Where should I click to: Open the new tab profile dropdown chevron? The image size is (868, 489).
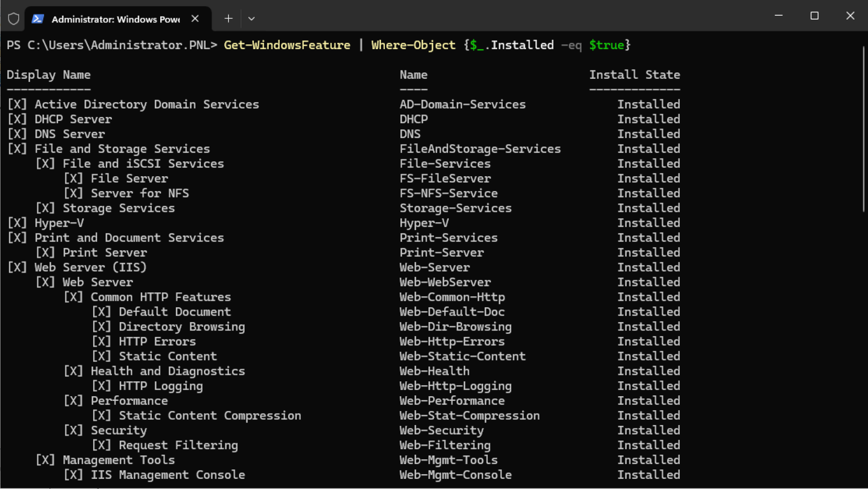tap(251, 19)
